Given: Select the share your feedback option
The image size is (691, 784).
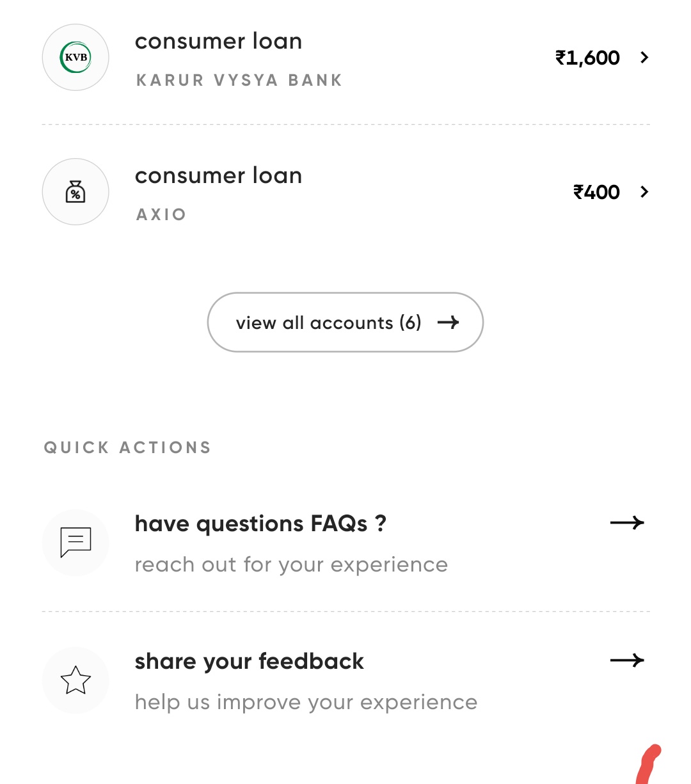Looking at the screenshot, I should (x=249, y=661).
